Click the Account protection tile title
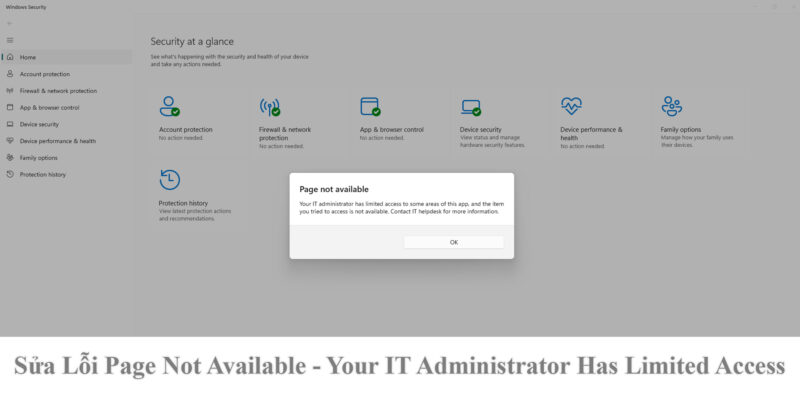 click(185, 130)
